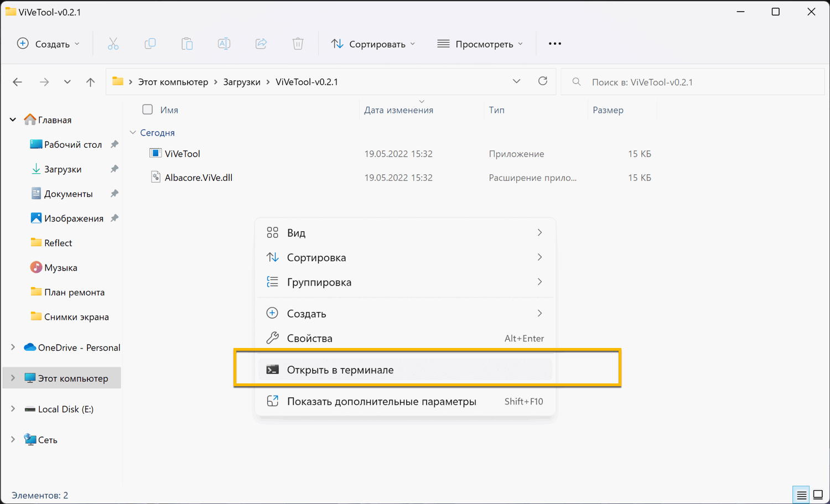The width and height of the screenshot is (830, 504).
Task: Open the Группировка submenu
Action: [x=405, y=282]
